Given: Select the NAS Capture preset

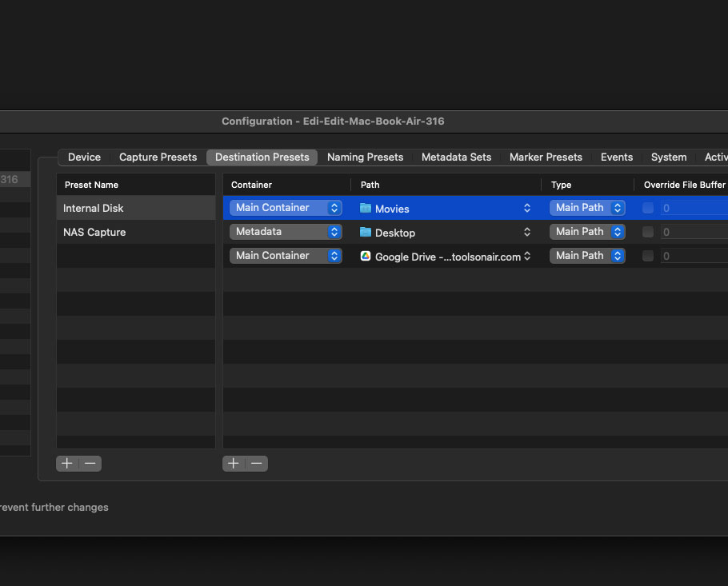Looking at the screenshot, I should 94,232.
